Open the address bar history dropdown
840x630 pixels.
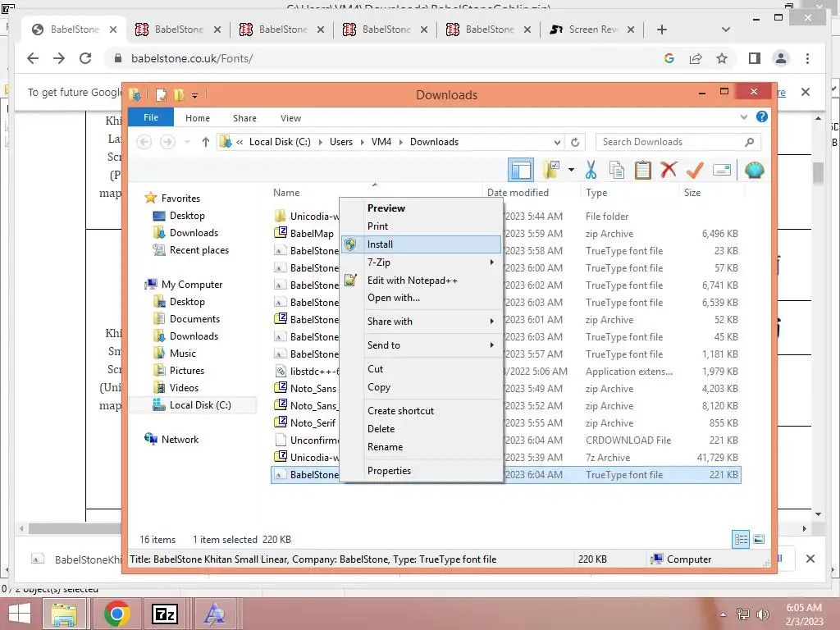pos(557,143)
